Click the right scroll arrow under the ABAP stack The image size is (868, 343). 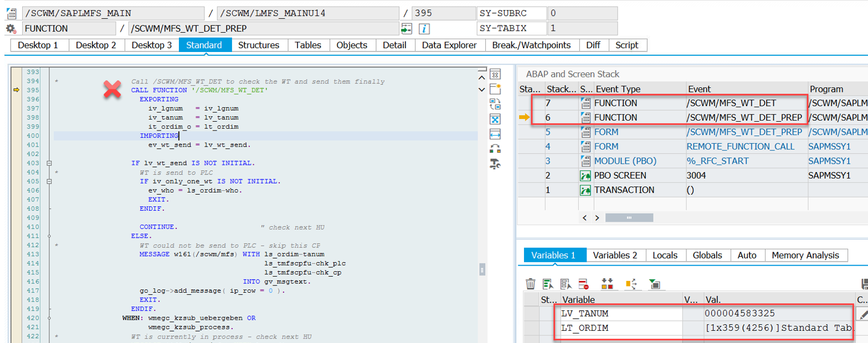597,218
